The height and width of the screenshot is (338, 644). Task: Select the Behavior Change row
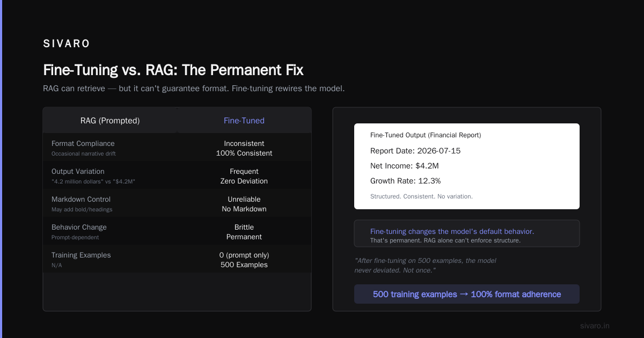(x=177, y=232)
